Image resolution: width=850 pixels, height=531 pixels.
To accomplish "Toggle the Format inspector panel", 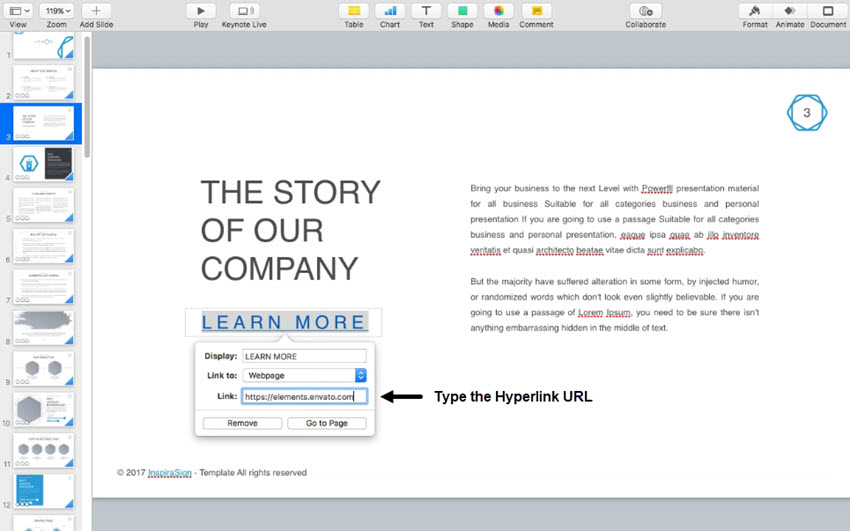I will point(755,10).
